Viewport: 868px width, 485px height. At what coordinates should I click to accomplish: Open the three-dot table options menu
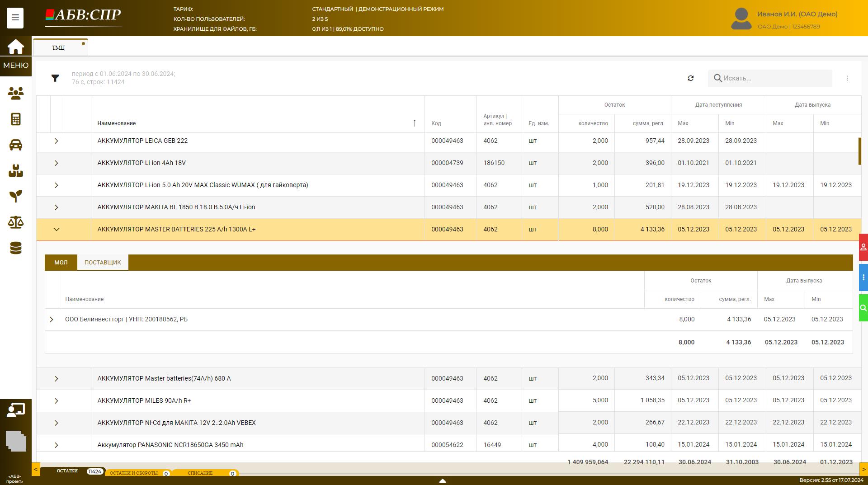tap(847, 78)
